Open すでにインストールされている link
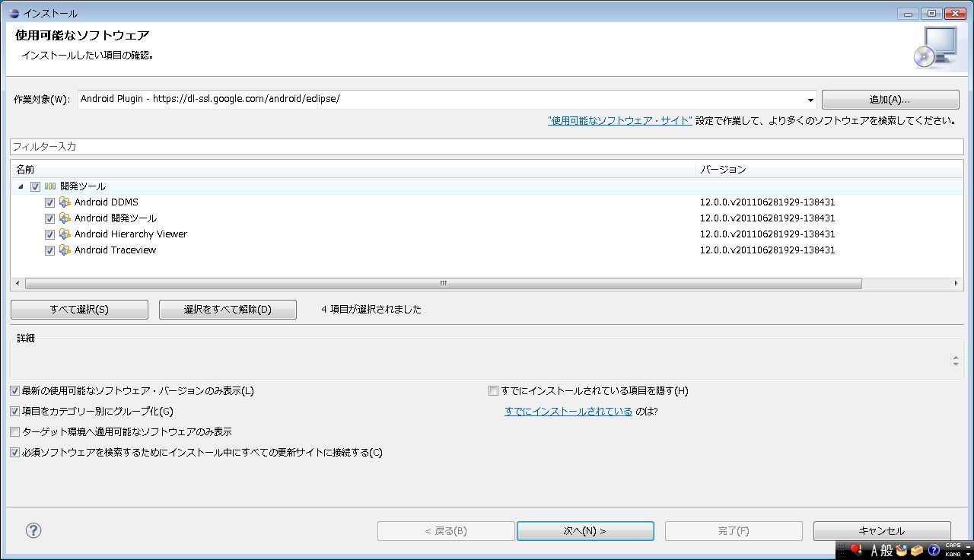Viewport: 974px width, 560px height. pyautogui.click(x=568, y=412)
